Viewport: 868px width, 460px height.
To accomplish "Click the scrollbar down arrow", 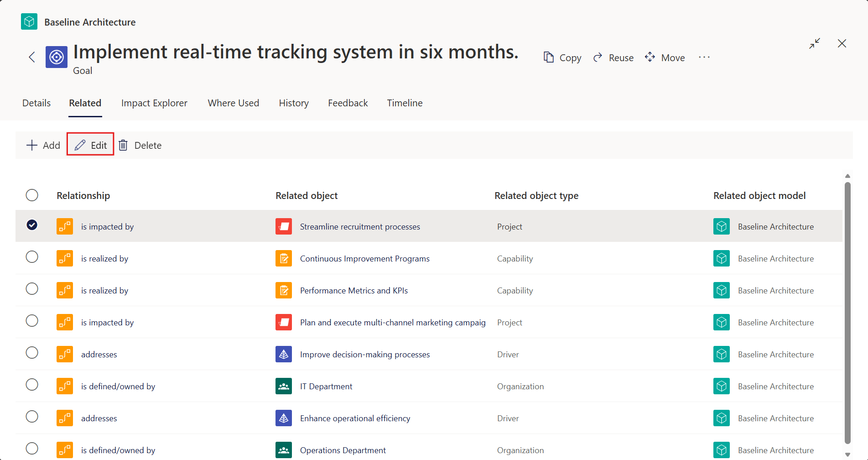I will [x=847, y=455].
